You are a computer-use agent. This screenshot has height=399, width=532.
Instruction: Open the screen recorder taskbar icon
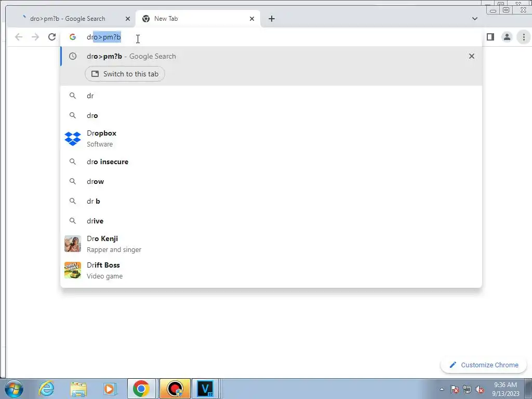175,389
